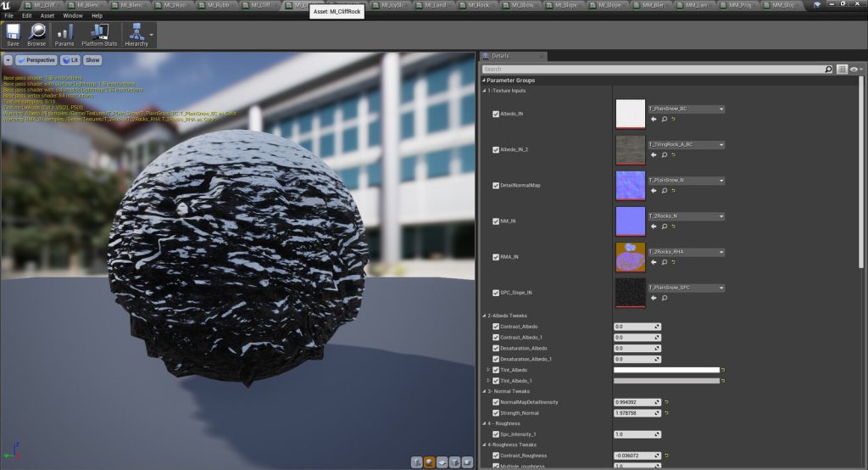Viewport: 868px width, 470px height.
Task: Click the Perspective viewport button
Action: (x=36, y=60)
